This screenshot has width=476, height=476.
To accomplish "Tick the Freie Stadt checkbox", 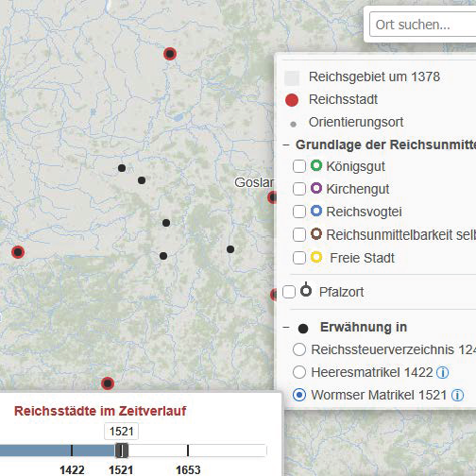I will [x=299, y=258].
